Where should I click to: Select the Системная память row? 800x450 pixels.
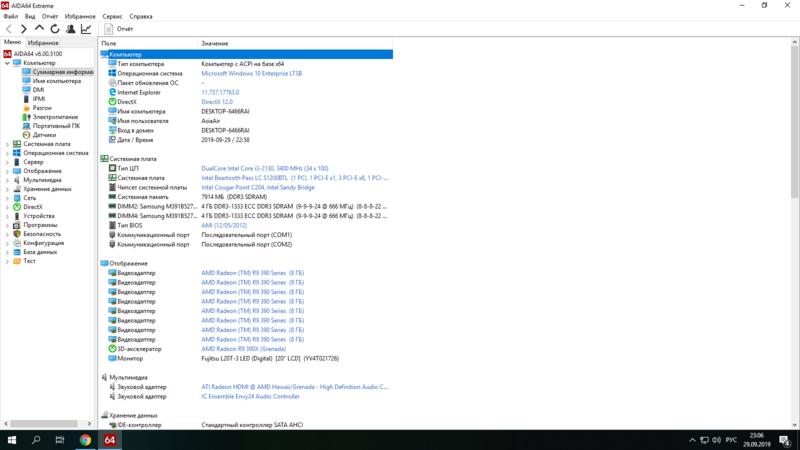coord(246,197)
